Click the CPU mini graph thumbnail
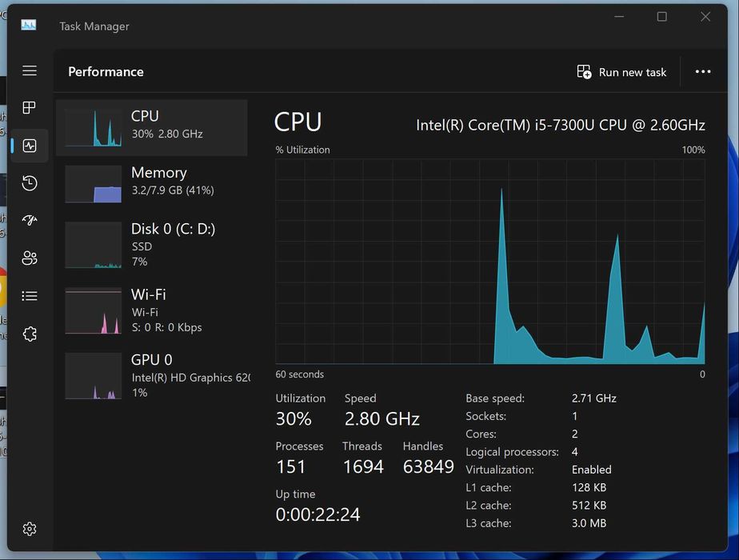The height and width of the screenshot is (560, 739). click(x=94, y=127)
